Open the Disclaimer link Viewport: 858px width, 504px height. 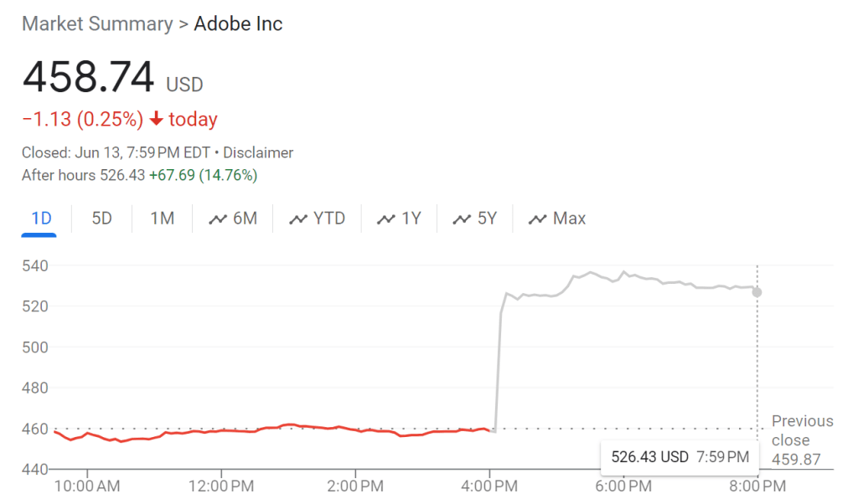pos(259,152)
